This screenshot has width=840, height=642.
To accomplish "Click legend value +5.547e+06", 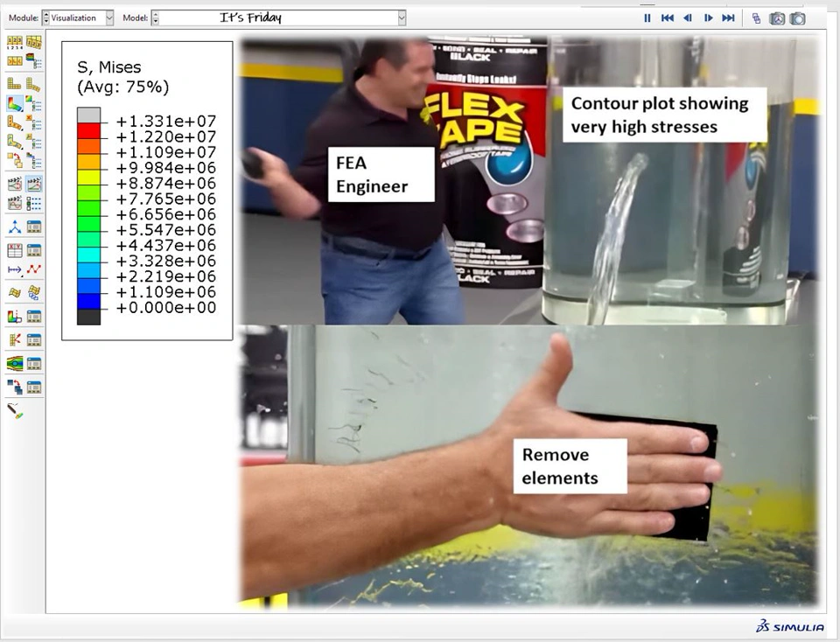I will [166, 230].
